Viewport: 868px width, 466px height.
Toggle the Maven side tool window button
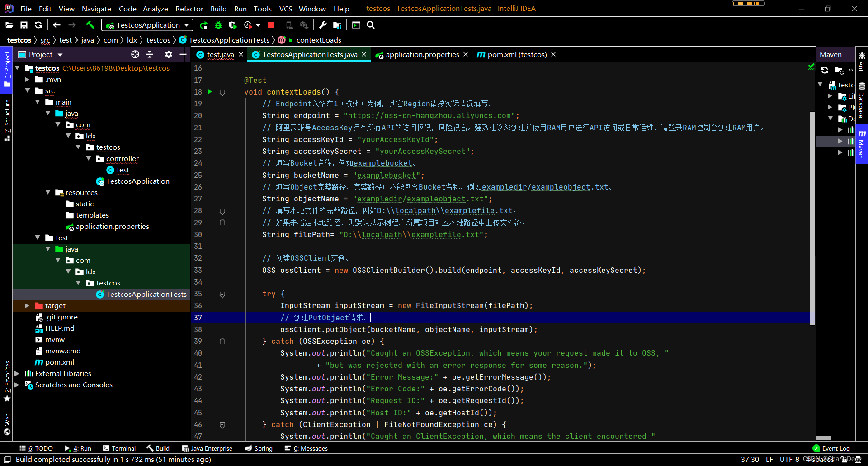[x=862, y=145]
